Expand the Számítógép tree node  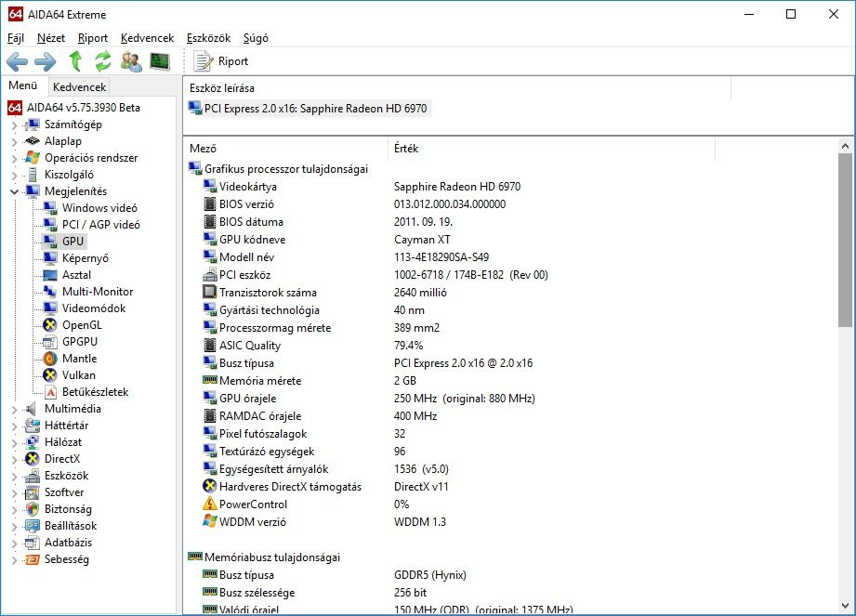pos(14,125)
